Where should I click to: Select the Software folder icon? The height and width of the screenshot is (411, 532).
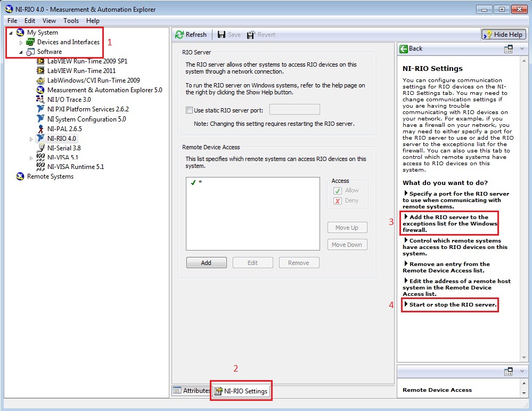pyautogui.click(x=30, y=52)
